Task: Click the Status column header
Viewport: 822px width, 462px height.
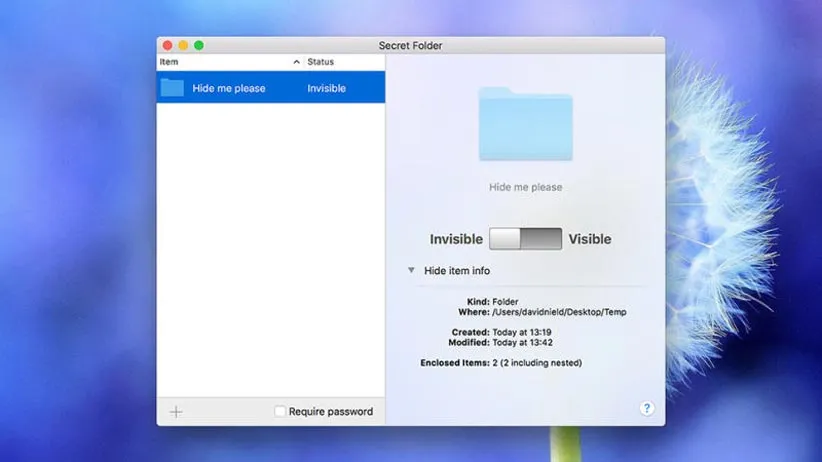Action: point(321,62)
